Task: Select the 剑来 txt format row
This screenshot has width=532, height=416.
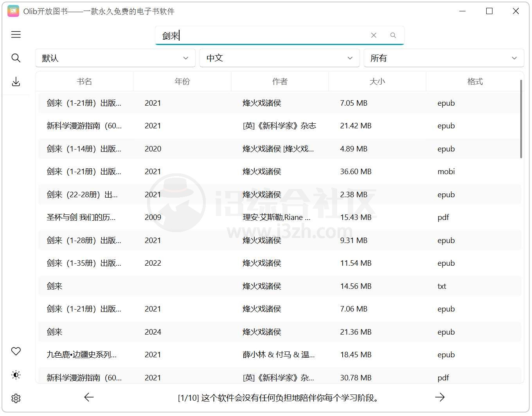Action: coord(279,286)
